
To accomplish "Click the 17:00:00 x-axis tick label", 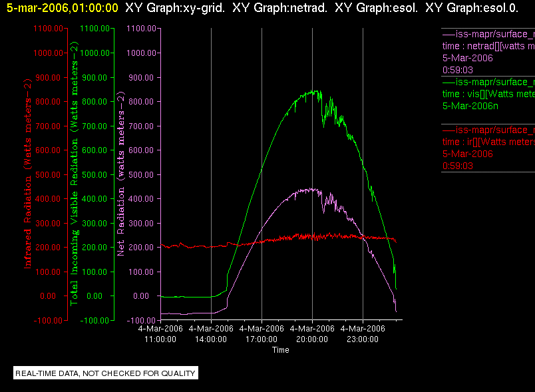I will point(262,339).
